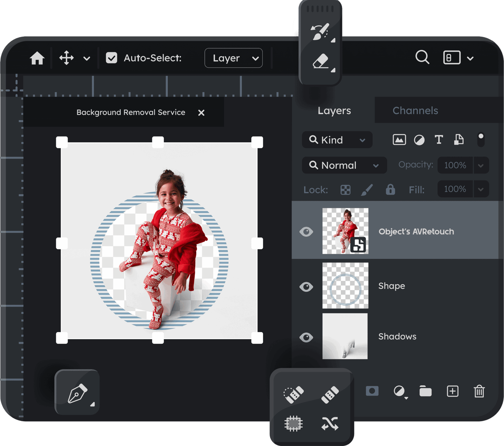
Task: Open the Auto-Select Layer dropdown
Action: click(x=234, y=58)
